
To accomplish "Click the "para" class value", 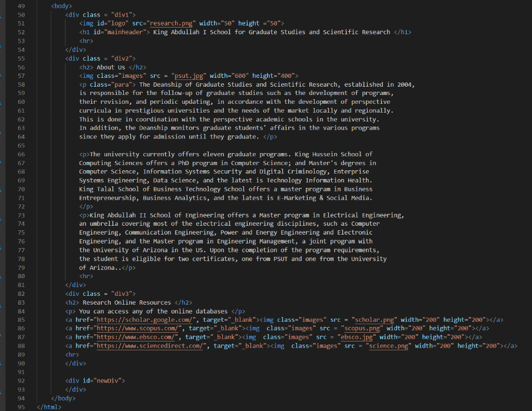I will pos(122,85).
